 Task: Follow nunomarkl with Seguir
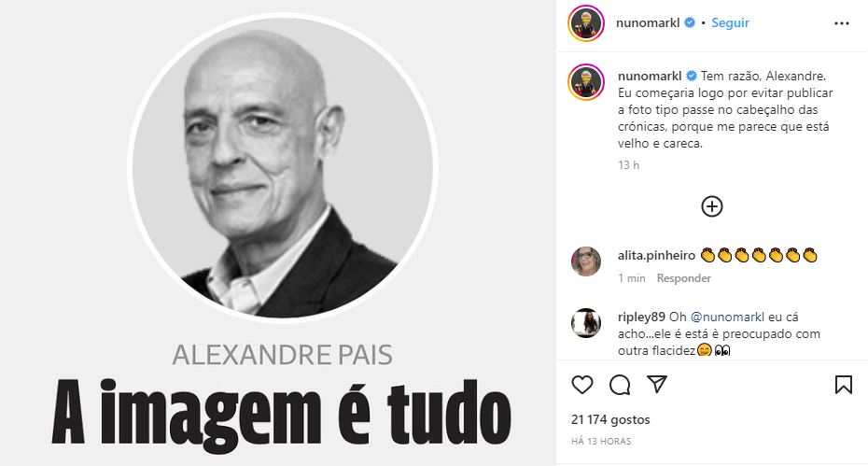coord(730,22)
